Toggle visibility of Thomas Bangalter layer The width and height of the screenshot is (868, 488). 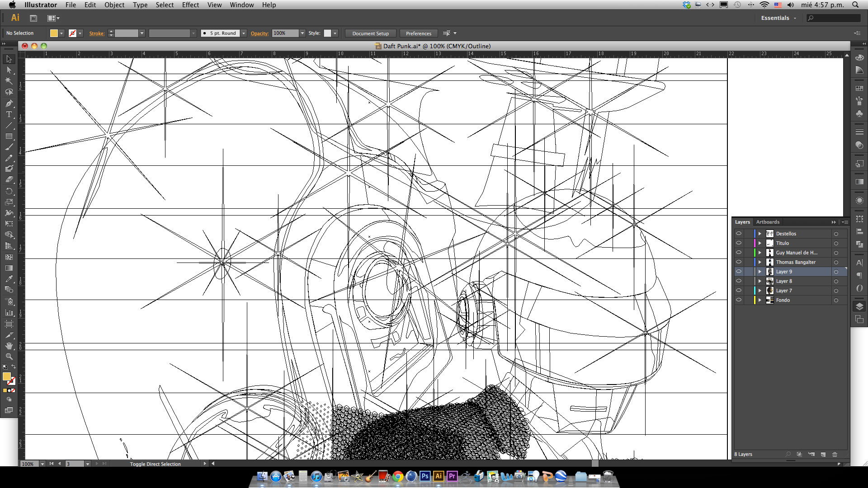[739, 262]
